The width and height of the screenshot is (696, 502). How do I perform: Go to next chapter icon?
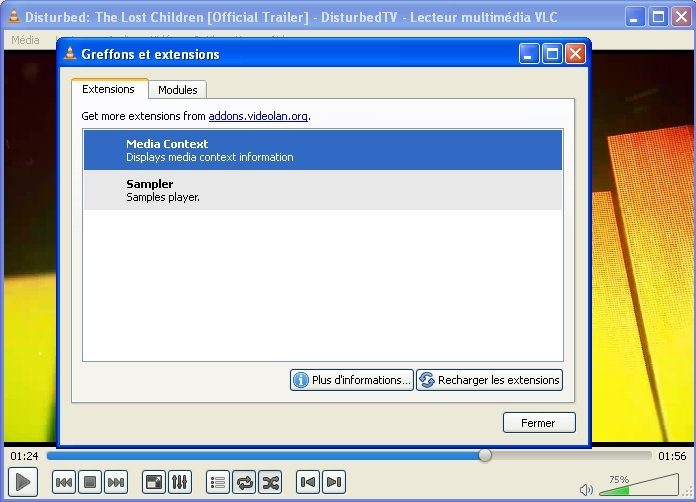[x=334, y=482]
